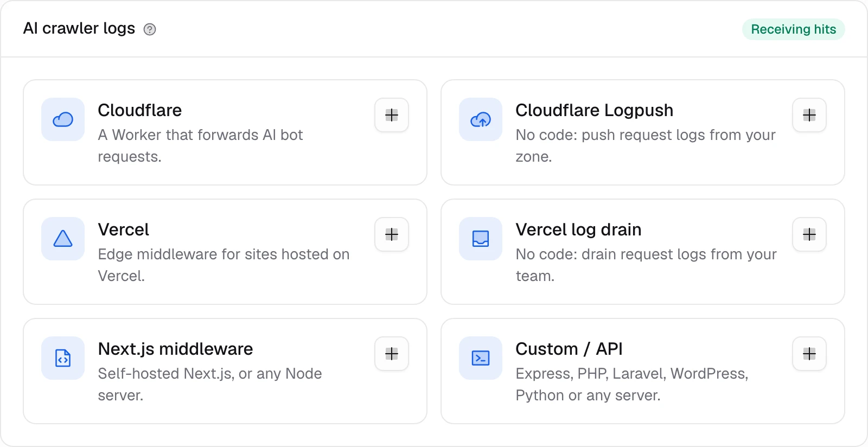
Task: Click the Cloudflare cloud icon
Action: [63, 119]
